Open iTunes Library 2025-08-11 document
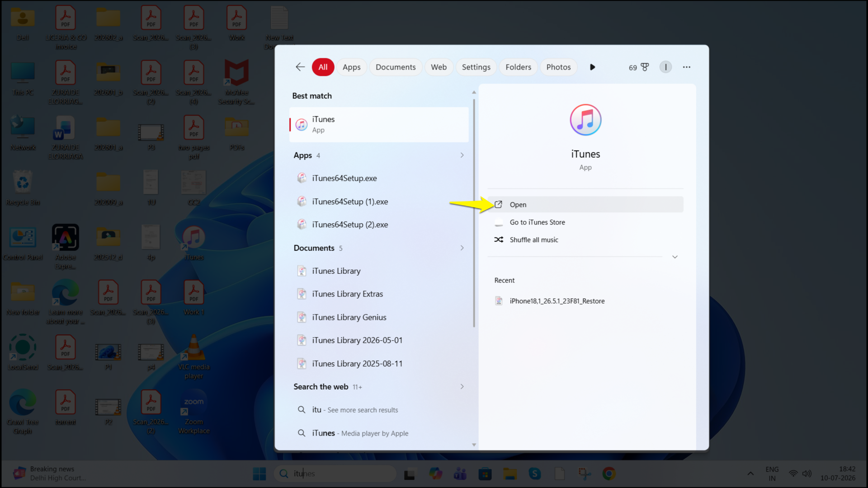 coord(379,364)
